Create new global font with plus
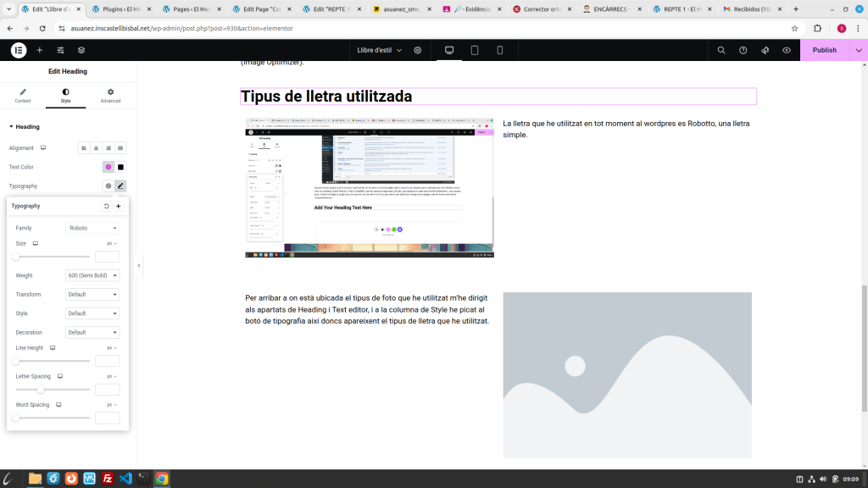Screen dimensions: 868x488 119,206
